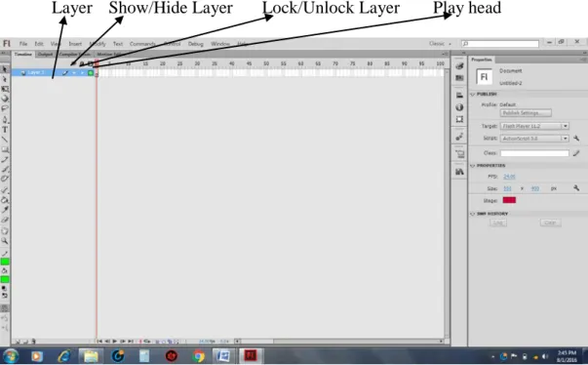Screen dimensions: 588x365
Task: Open the Color panel from dock
Action: 459,66
